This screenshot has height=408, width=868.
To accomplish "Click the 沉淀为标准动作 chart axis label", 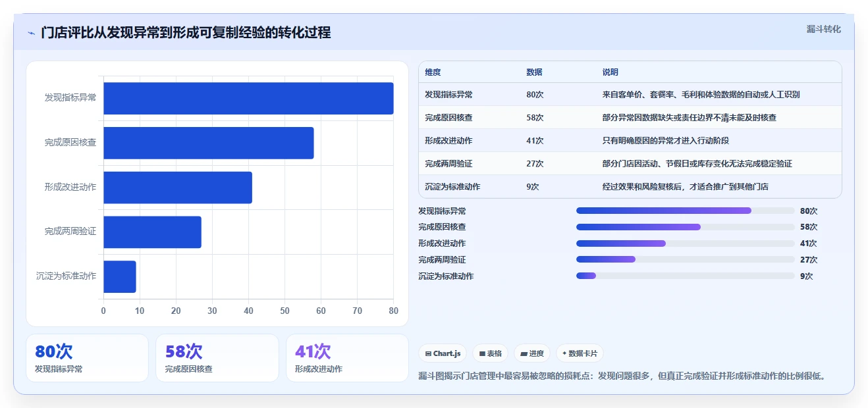I will click(66, 276).
